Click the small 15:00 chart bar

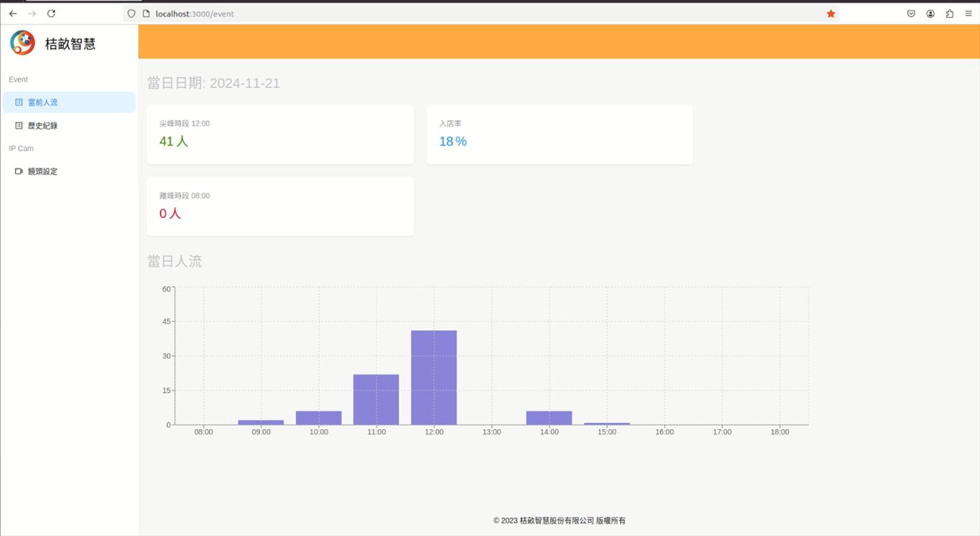607,424
